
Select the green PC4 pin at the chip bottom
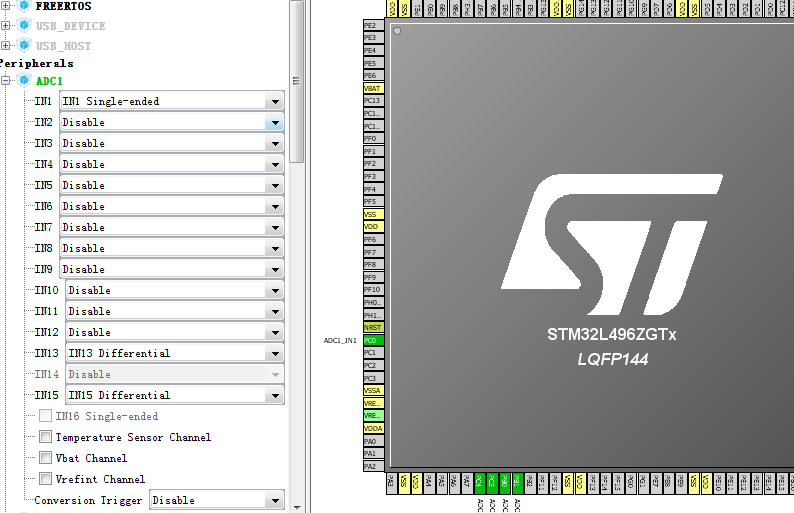click(479, 484)
